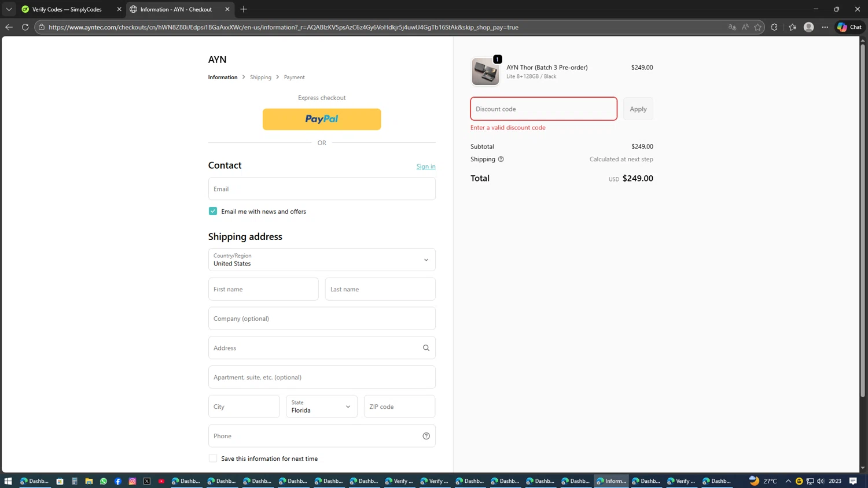Click the browser address bar URL

tap(284, 27)
